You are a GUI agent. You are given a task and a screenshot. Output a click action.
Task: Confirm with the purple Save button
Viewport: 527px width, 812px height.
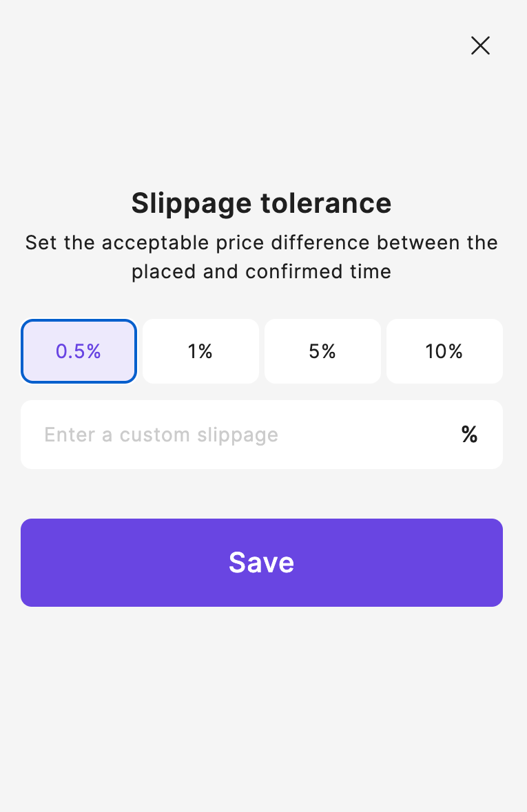tap(262, 563)
